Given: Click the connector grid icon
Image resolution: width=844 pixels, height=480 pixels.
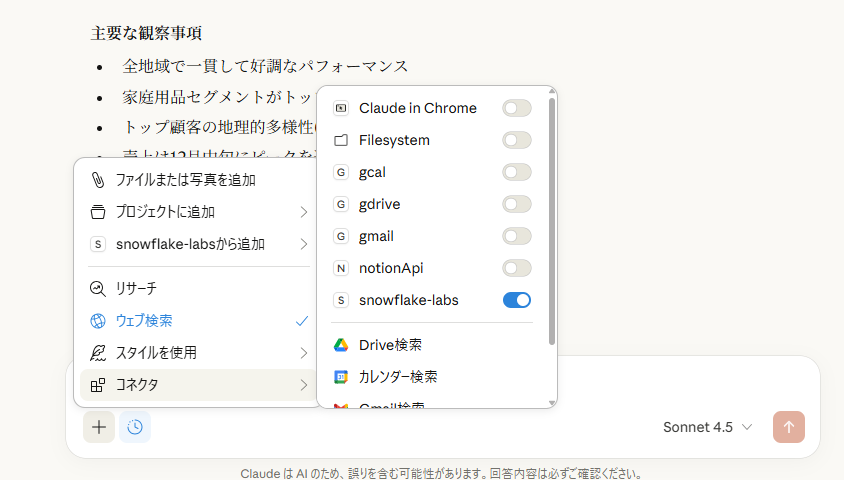Looking at the screenshot, I should click(x=97, y=385).
